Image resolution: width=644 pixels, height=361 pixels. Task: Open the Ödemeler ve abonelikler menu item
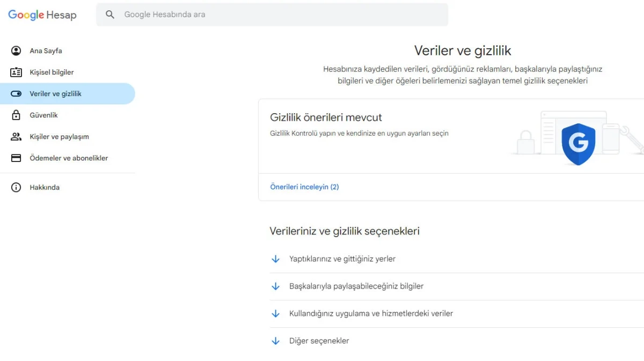[69, 158]
